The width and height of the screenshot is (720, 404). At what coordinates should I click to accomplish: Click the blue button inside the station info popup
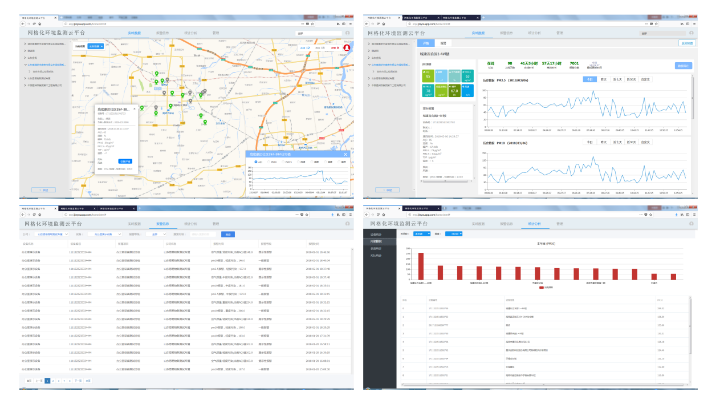[125, 161]
